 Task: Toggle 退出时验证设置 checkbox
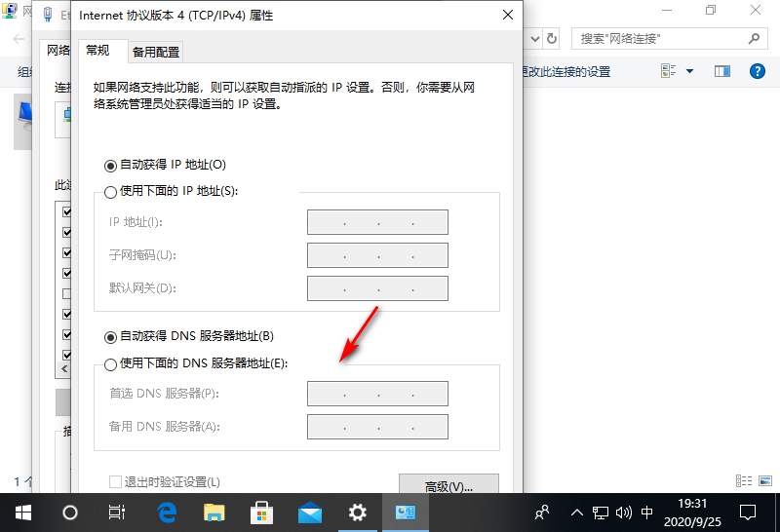click(x=115, y=481)
